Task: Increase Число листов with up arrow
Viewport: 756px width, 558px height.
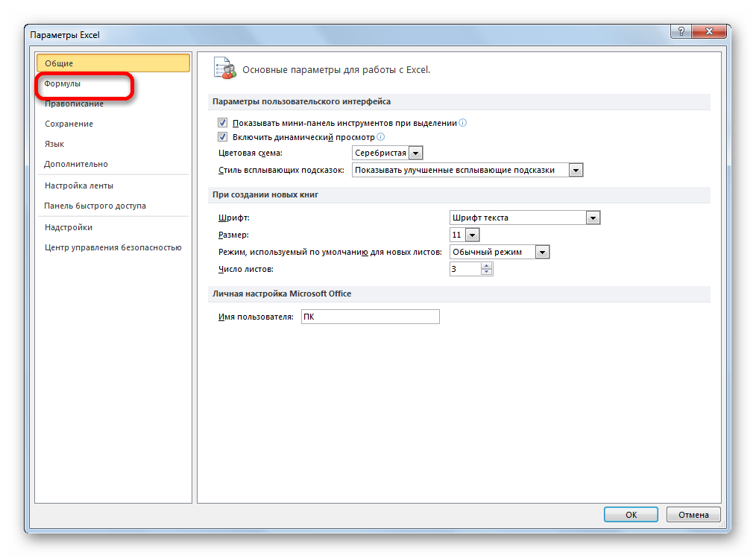Action: [x=487, y=265]
